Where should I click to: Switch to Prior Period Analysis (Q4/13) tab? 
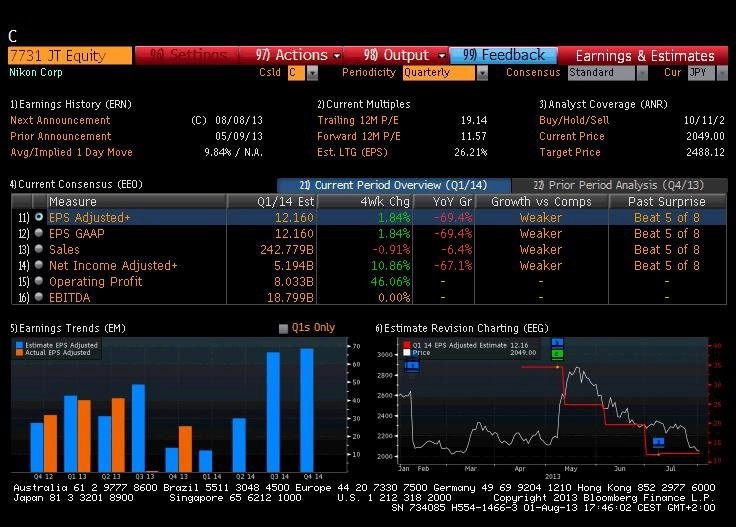(x=619, y=185)
